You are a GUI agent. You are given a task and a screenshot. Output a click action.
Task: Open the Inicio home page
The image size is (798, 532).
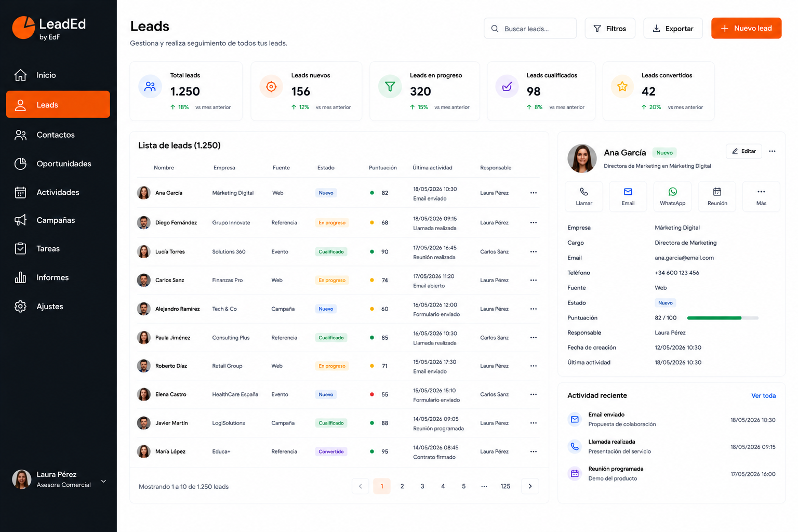58,75
